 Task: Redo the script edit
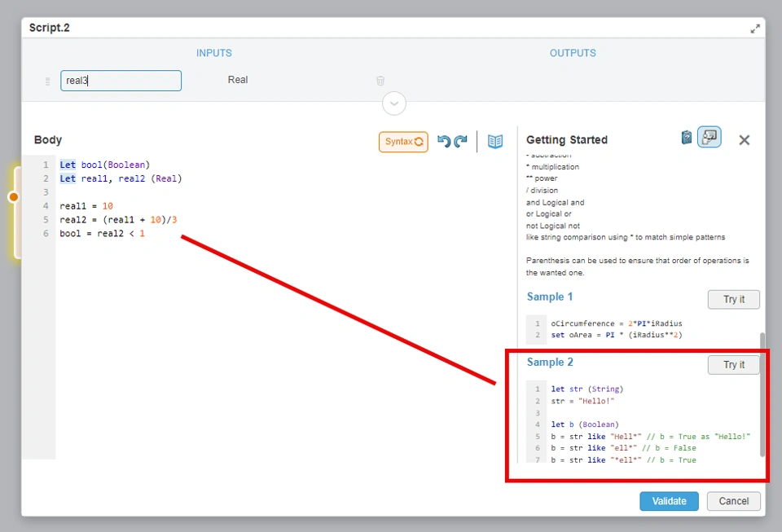[461, 141]
